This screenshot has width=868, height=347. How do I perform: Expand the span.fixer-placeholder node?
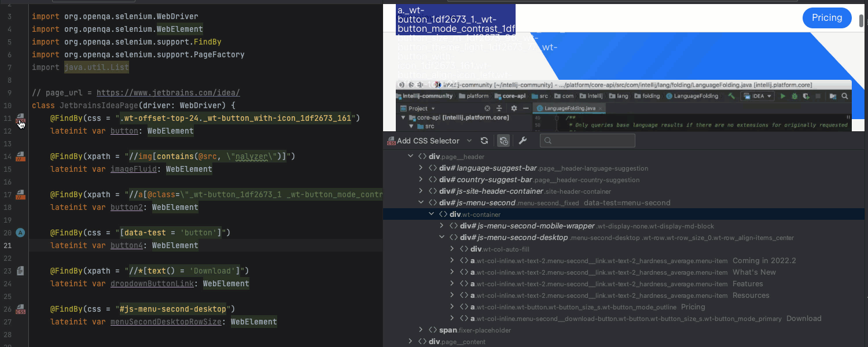[x=421, y=330]
